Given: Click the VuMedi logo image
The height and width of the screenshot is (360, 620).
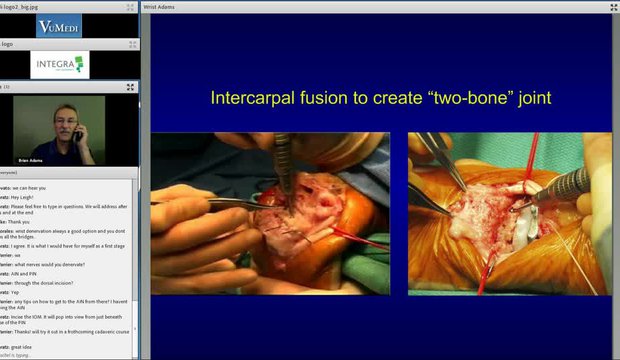Looking at the screenshot, I should (59, 26).
